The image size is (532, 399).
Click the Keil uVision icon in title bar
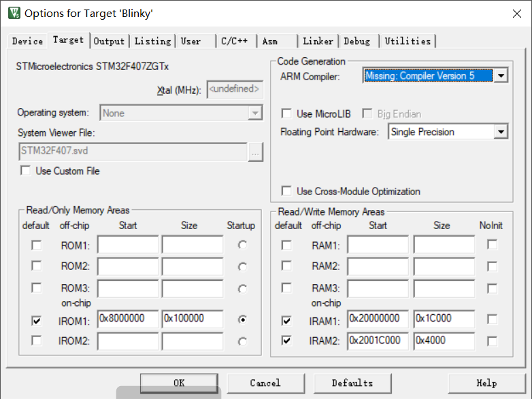point(14,13)
